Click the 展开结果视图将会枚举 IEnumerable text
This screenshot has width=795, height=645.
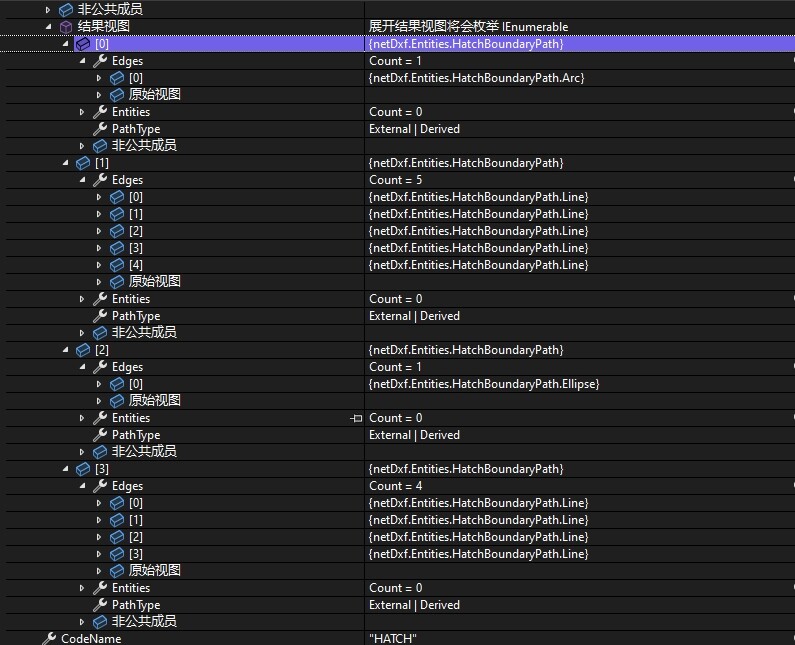pyautogui.click(x=468, y=26)
